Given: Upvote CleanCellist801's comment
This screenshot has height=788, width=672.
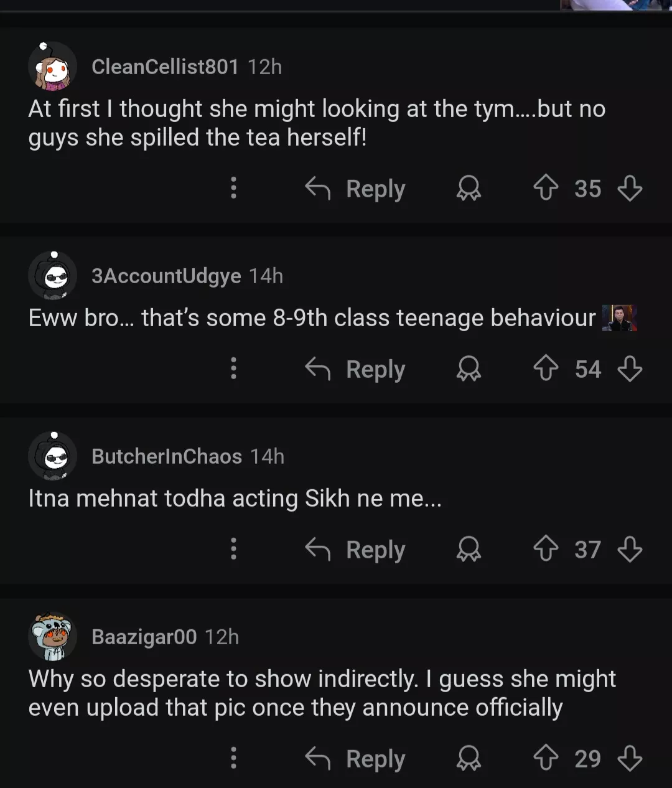Looking at the screenshot, I should click(546, 188).
